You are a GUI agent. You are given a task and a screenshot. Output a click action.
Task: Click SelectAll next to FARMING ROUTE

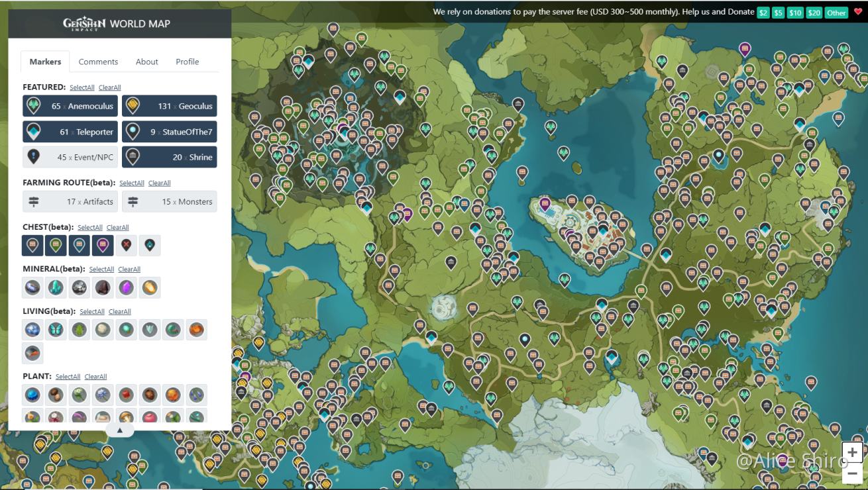coord(132,183)
